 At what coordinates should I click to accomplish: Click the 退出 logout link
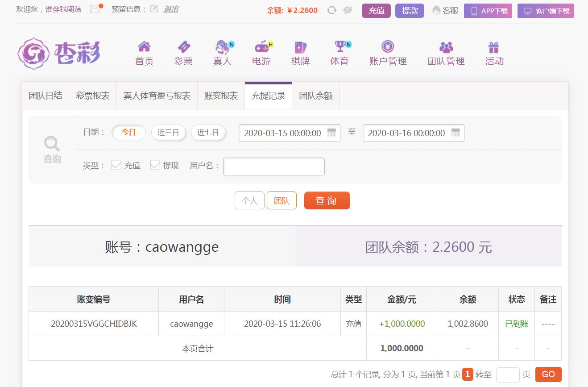tap(171, 9)
